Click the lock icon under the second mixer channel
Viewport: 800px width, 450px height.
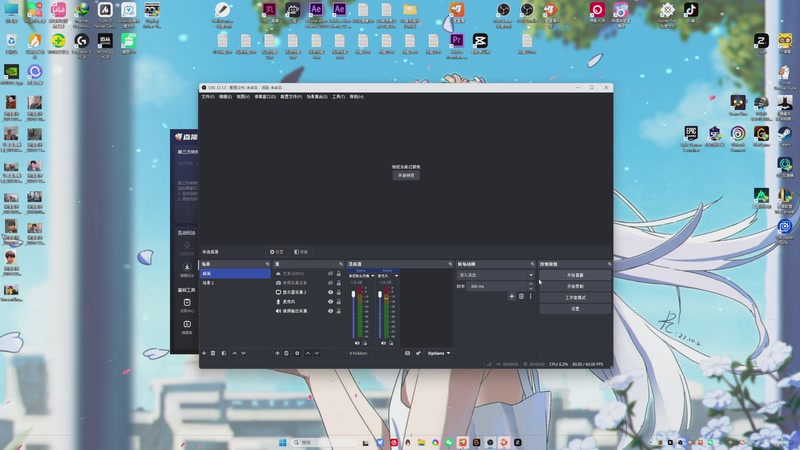(x=391, y=343)
